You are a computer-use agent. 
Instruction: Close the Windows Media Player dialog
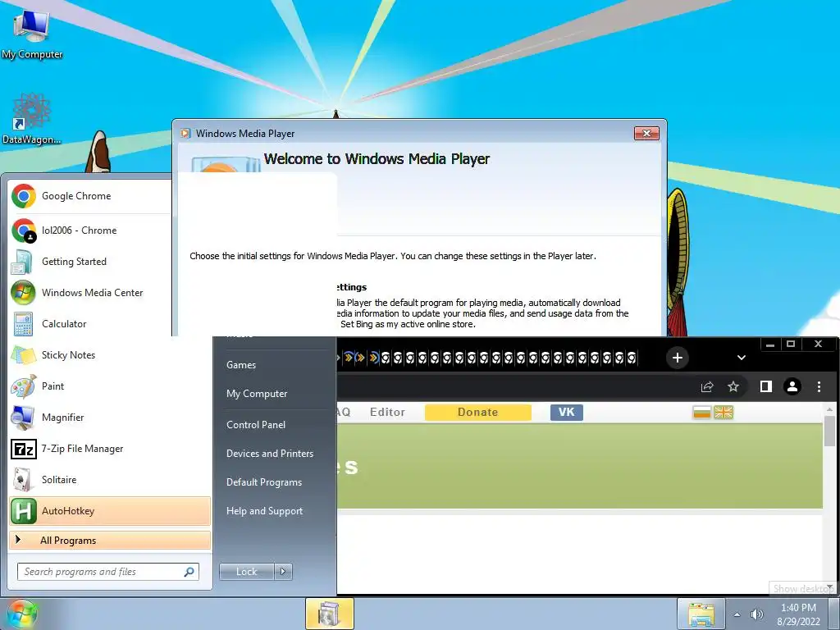646,134
